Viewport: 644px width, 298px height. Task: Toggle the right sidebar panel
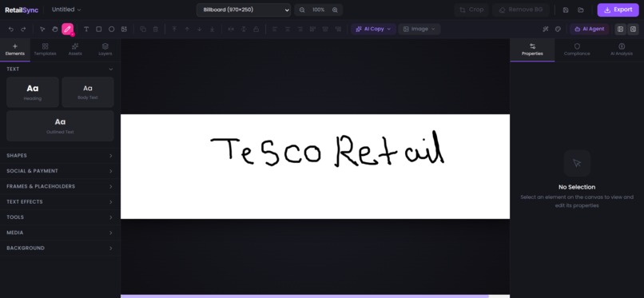pyautogui.click(x=633, y=29)
